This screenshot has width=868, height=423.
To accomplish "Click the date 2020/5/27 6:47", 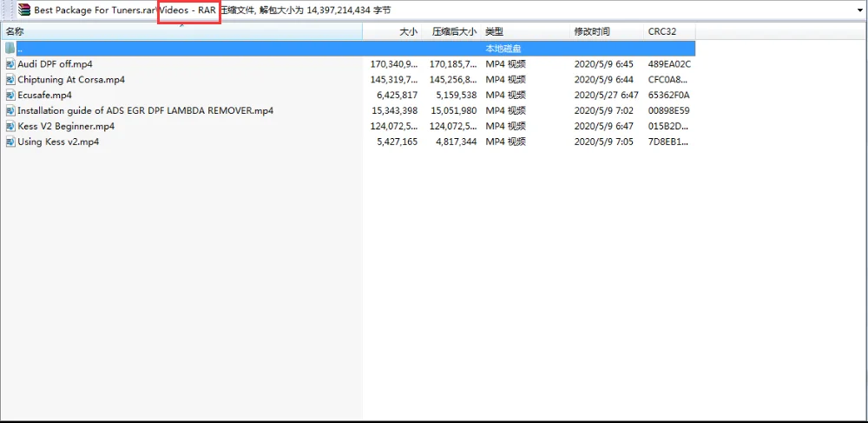I will [607, 96].
